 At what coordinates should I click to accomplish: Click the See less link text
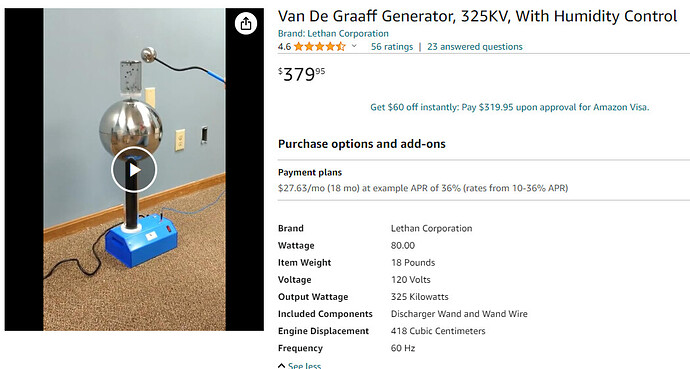tap(305, 365)
